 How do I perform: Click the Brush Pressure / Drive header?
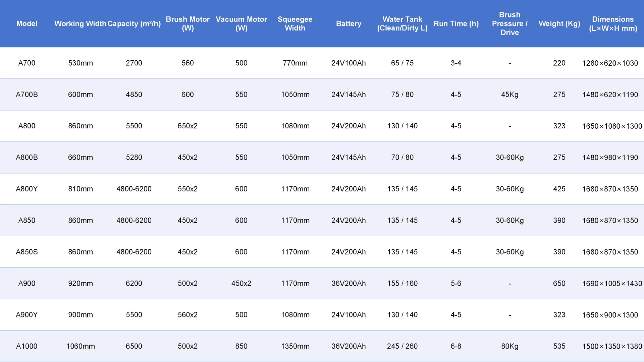pyautogui.click(x=509, y=23)
